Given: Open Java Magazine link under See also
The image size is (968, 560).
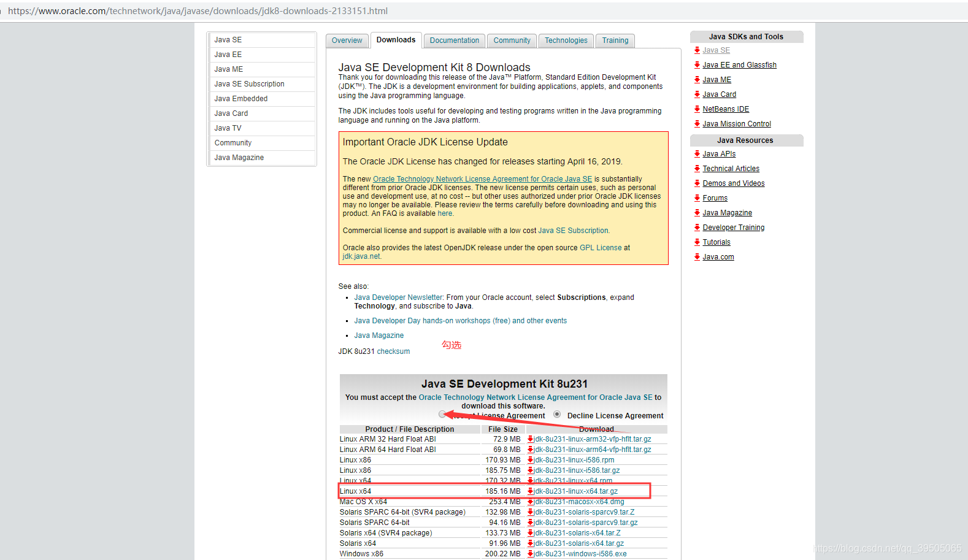Looking at the screenshot, I should tap(378, 336).
